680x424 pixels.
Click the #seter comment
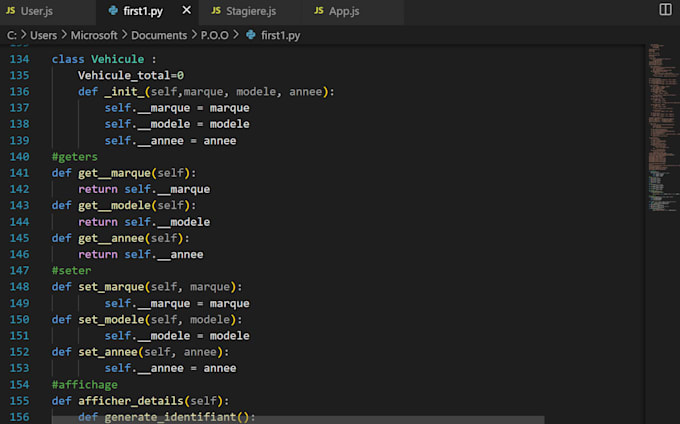pyautogui.click(x=72, y=271)
